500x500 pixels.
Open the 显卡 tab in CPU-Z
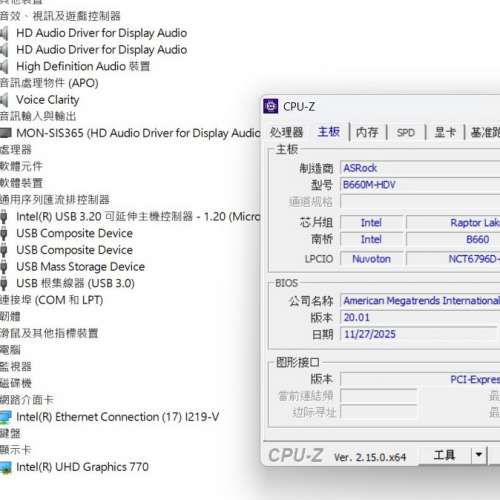click(x=445, y=132)
